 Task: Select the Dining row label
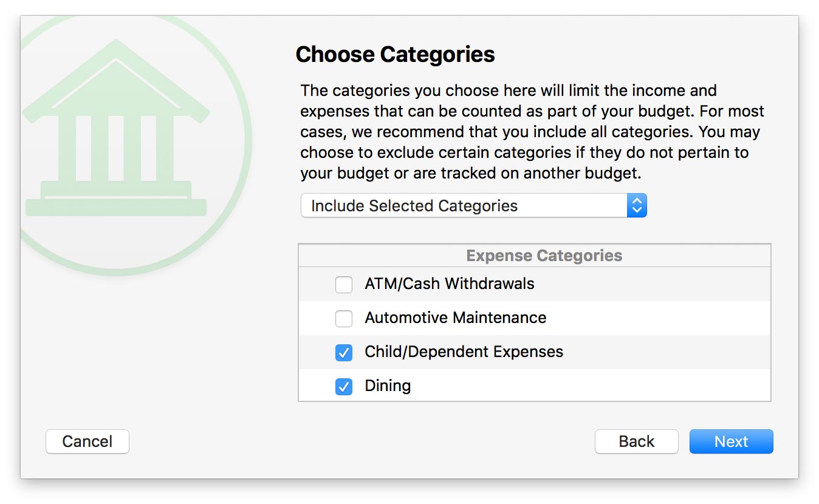[x=388, y=386]
